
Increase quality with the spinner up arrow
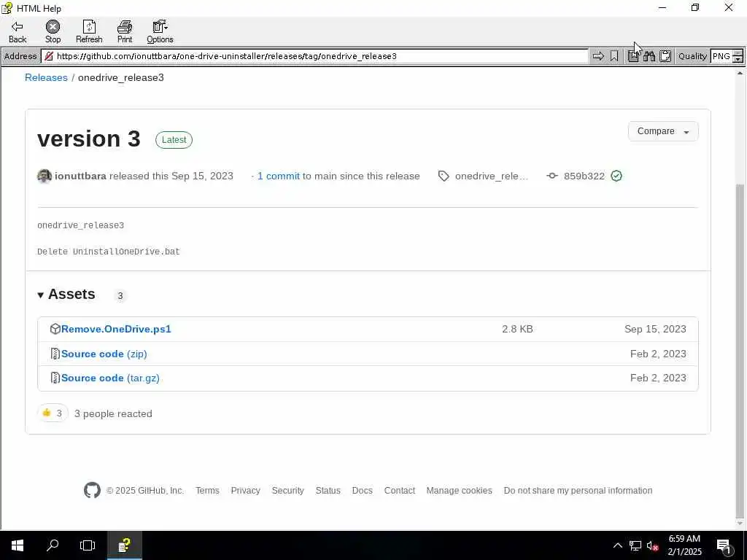[x=738, y=52]
